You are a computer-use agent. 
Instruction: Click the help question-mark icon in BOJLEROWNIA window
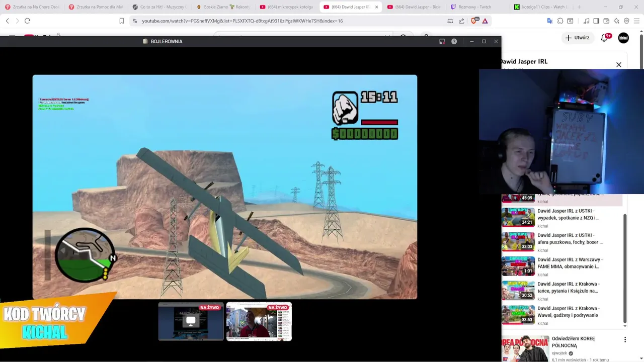454,41
